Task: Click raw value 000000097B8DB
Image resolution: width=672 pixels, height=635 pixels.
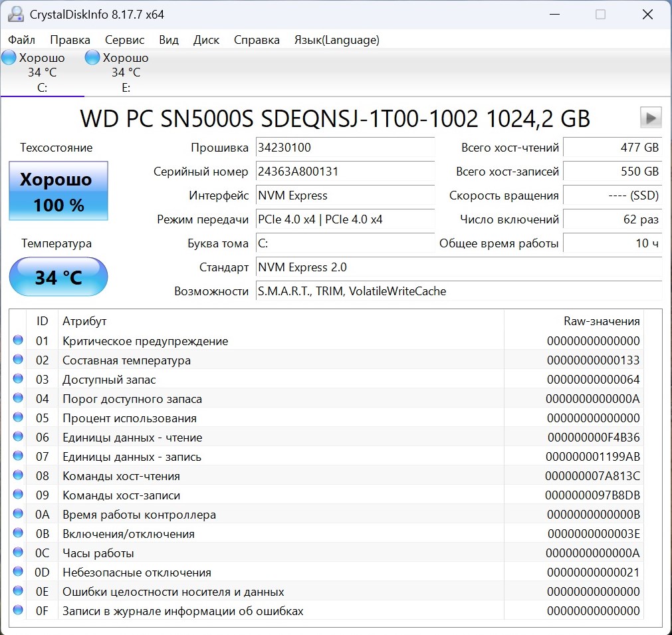Action: point(592,495)
